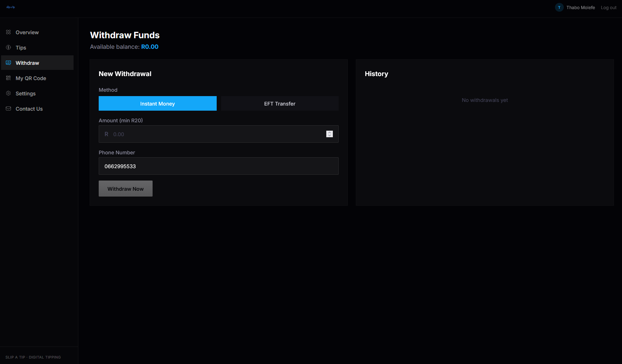Click the Thabo Molefe avatar circle

point(559,8)
